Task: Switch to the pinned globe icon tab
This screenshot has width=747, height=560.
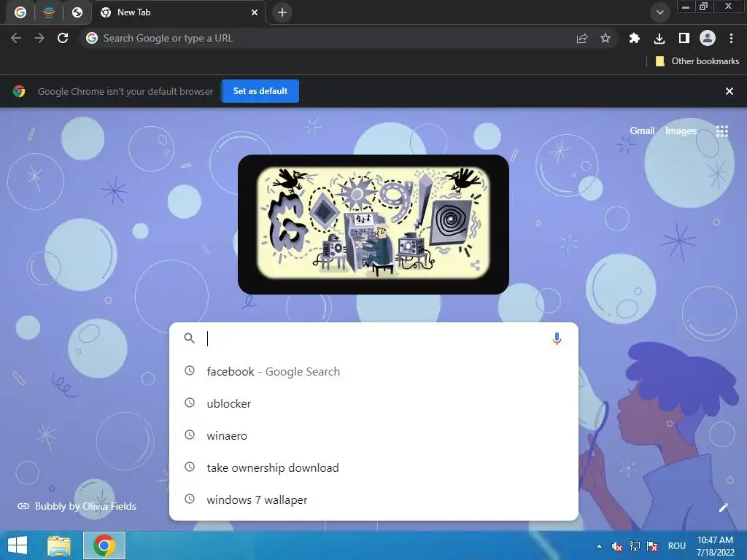Action: [77, 12]
